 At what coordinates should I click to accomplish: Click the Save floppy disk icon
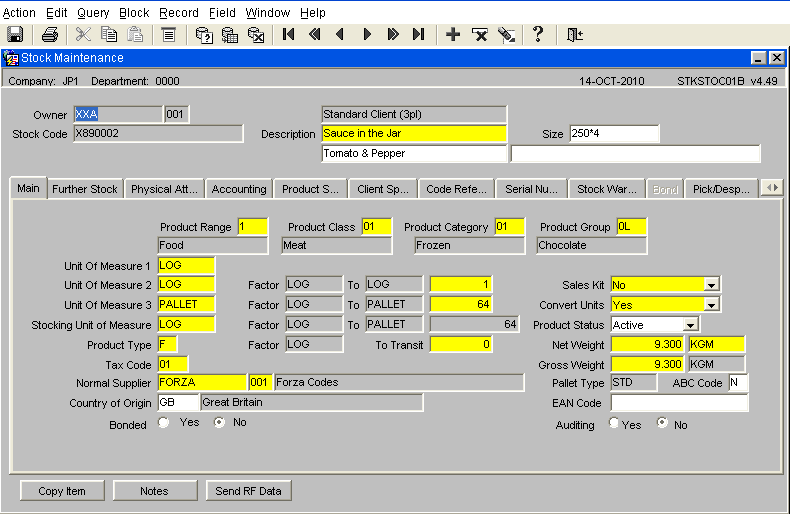(x=15, y=35)
